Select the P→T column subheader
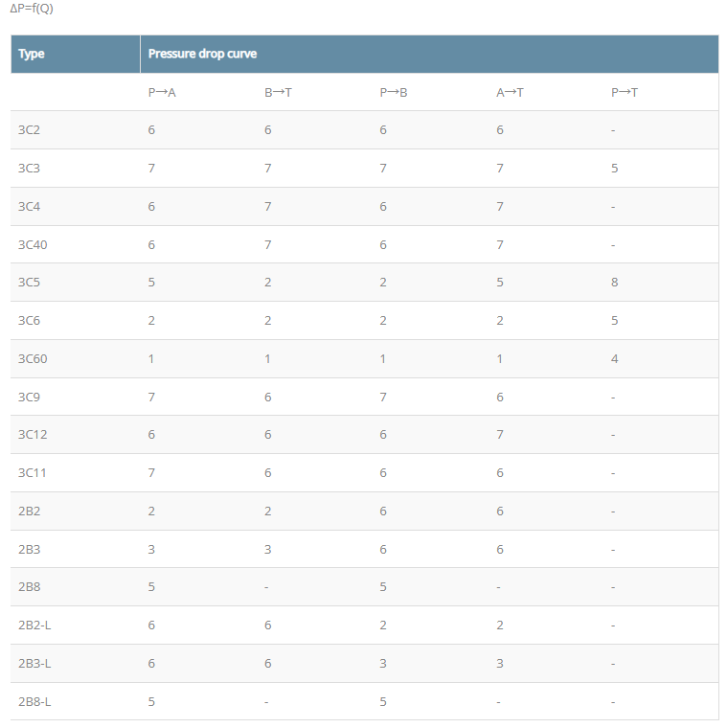The width and height of the screenshot is (727, 728). [x=625, y=92]
